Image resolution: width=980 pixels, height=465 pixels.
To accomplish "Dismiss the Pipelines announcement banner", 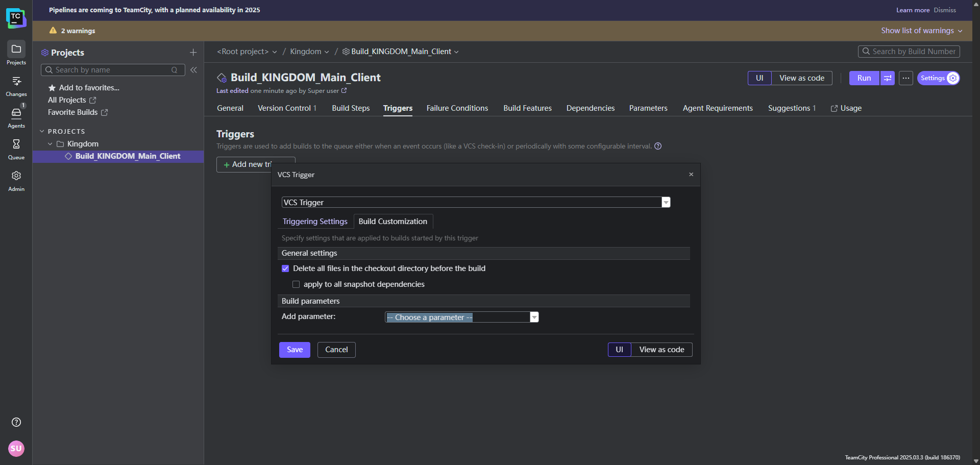I will [945, 10].
